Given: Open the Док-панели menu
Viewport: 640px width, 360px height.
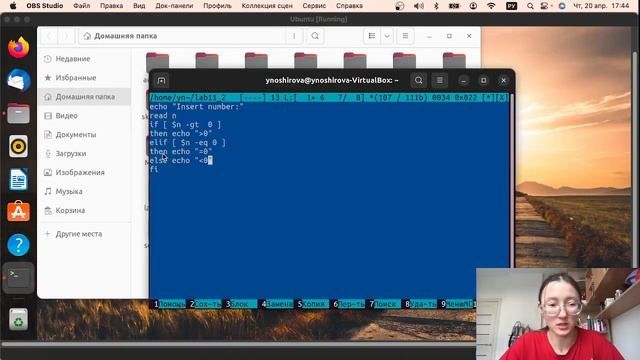Looking at the screenshot, I should pyautogui.click(x=174, y=6).
